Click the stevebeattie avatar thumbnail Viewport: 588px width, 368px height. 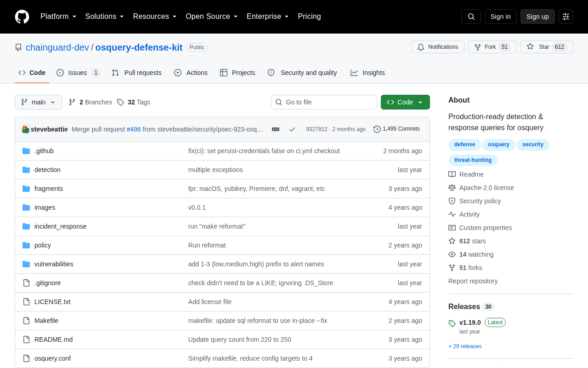(26, 129)
